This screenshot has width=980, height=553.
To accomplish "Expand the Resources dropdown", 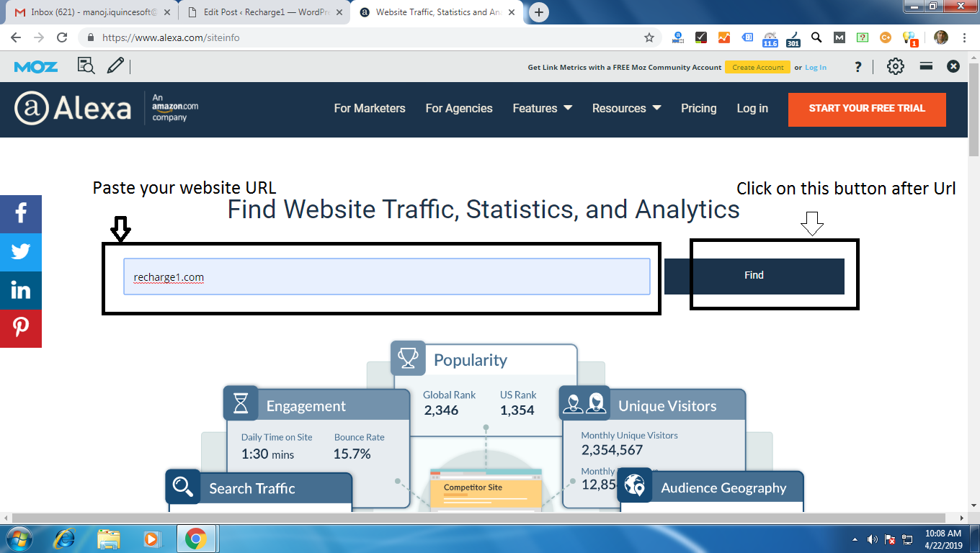I will (626, 108).
